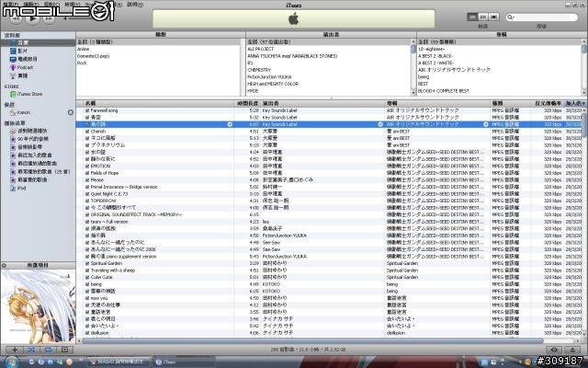Open the 音樂錄影帶 smart playlist
This screenshot has width=588, height=368.
click(x=30, y=147)
